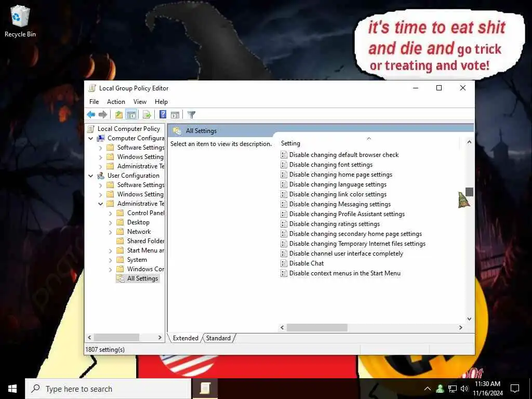Image resolution: width=532 pixels, height=399 pixels.
Task: Open the View menu
Action: pyautogui.click(x=140, y=102)
